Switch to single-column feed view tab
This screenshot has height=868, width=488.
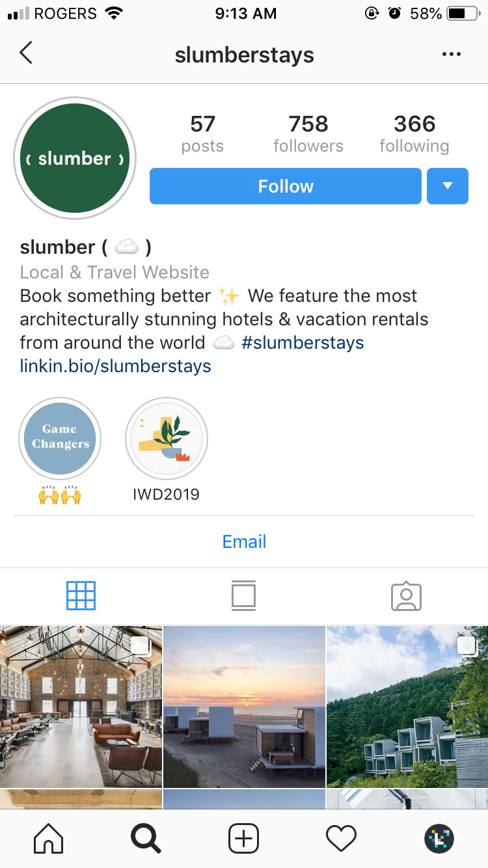click(x=243, y=595)
